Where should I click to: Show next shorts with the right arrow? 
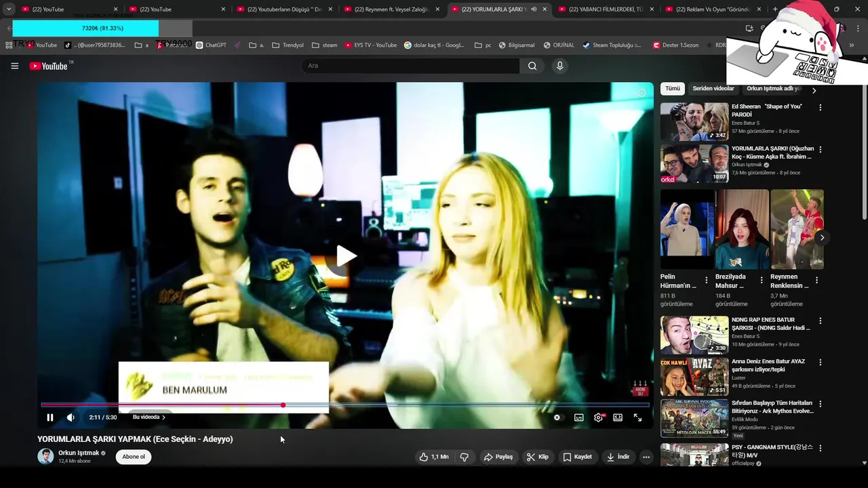[x=822, y=237]
